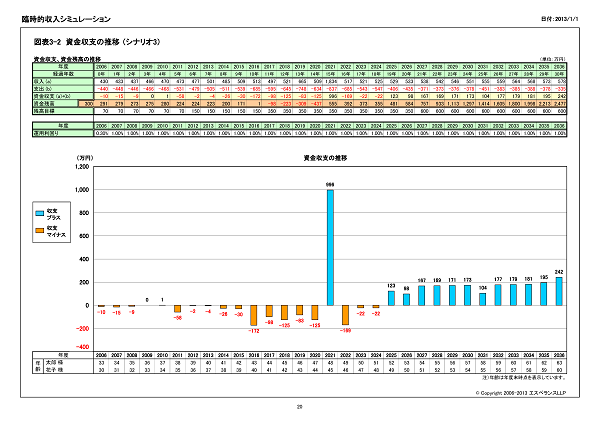Viewport: 600px width, 424px height.
Task: Click the orange 収支マイナス legend swatch
Action: tap(40, 231)
